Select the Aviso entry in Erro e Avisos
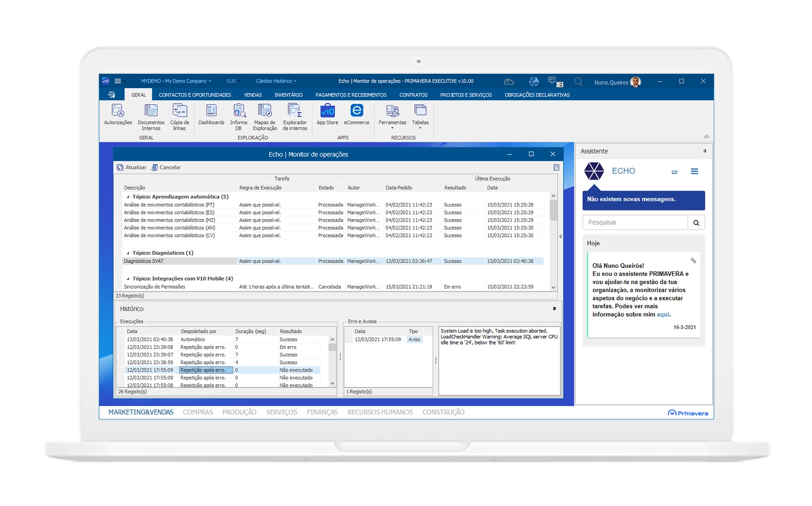This screenshot has height=506, width=812. [x=414, y=339]
